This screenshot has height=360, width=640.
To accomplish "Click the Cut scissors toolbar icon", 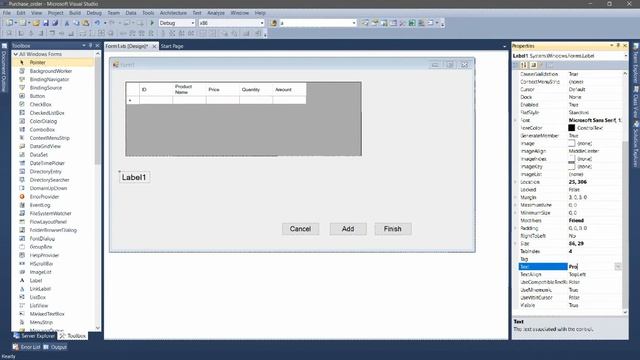I will pyautogui.click(x=67, y=23).
